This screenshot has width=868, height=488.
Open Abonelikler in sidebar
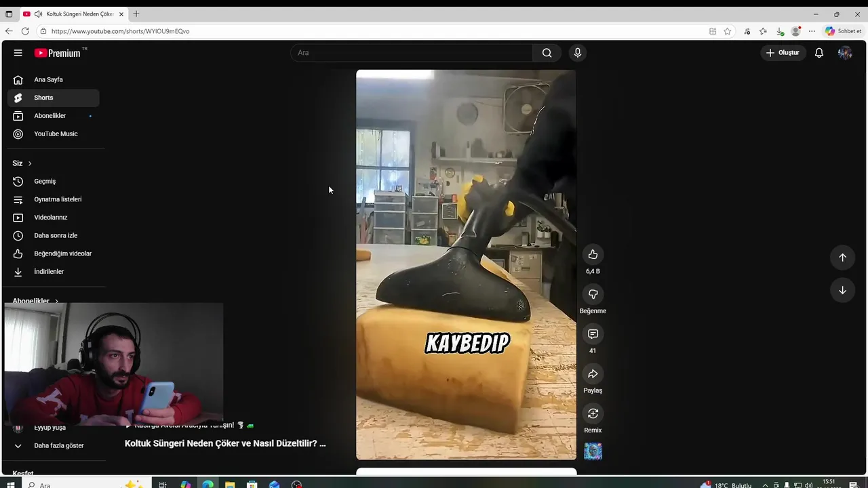click(54, 116)
